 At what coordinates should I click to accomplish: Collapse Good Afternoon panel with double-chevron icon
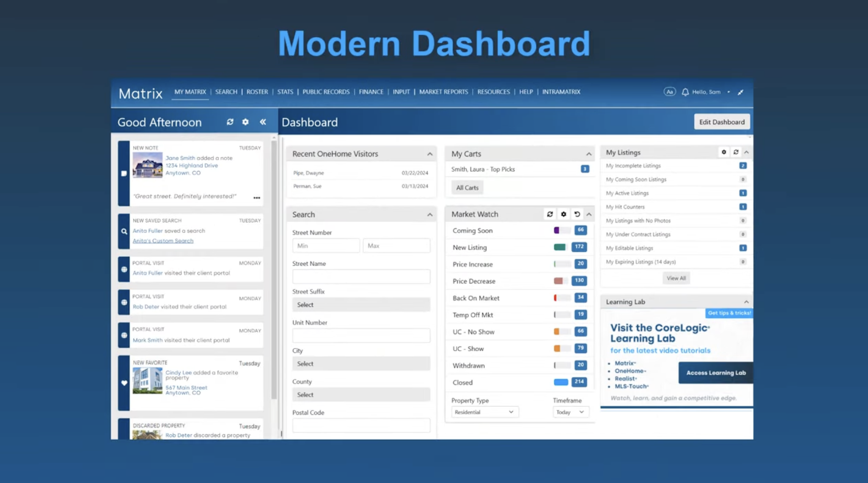tap(262, 122)
